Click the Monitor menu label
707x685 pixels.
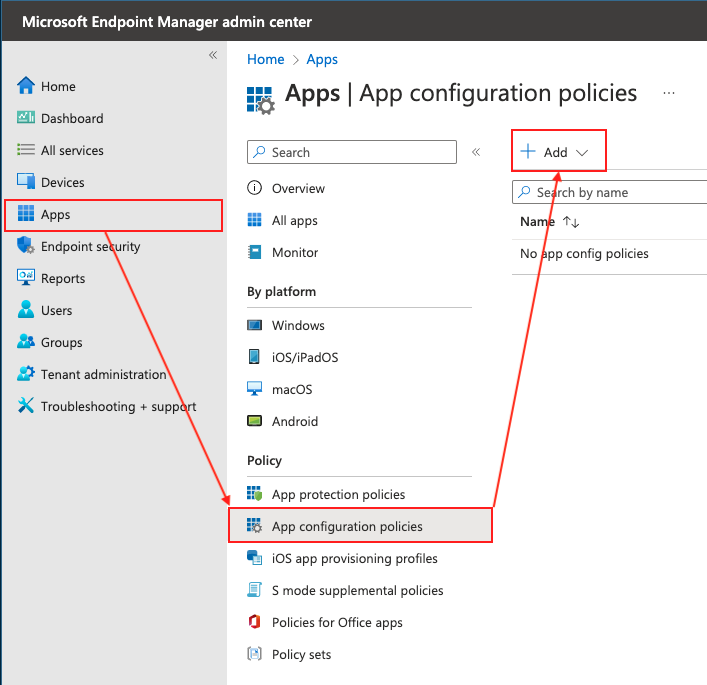[295, 252]
